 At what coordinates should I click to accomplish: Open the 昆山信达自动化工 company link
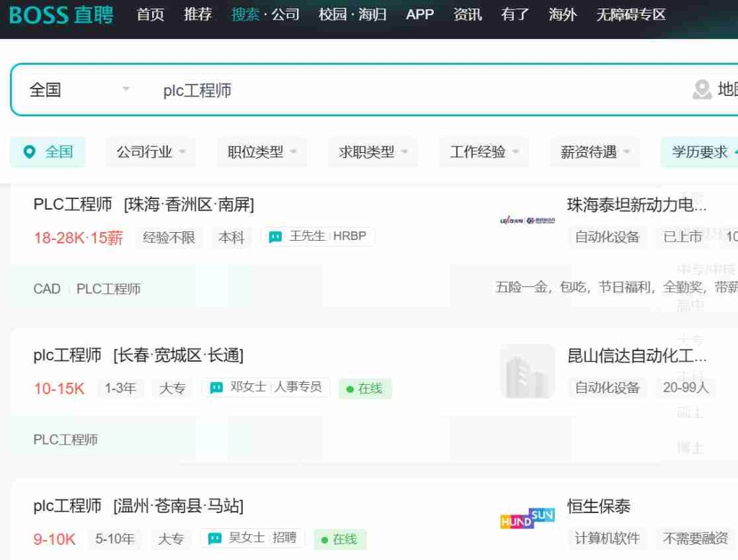636,355
